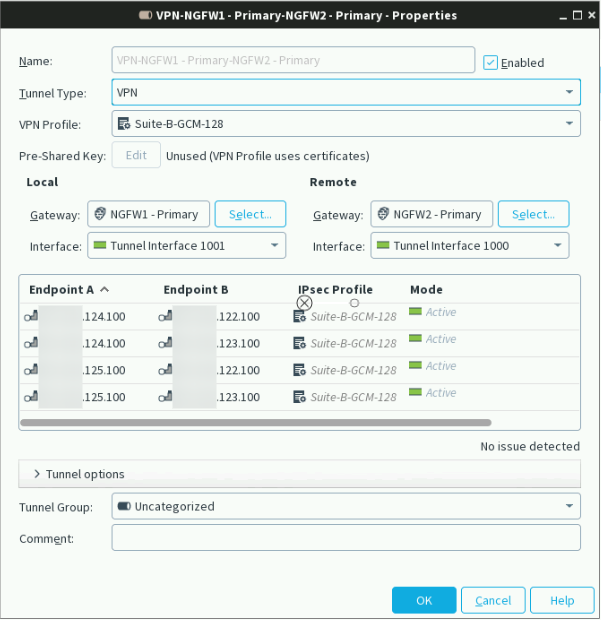The height and width of the screenshot is (620, 601).
Task: Confirm with the OK button
Action: click(x=424, y=600)
